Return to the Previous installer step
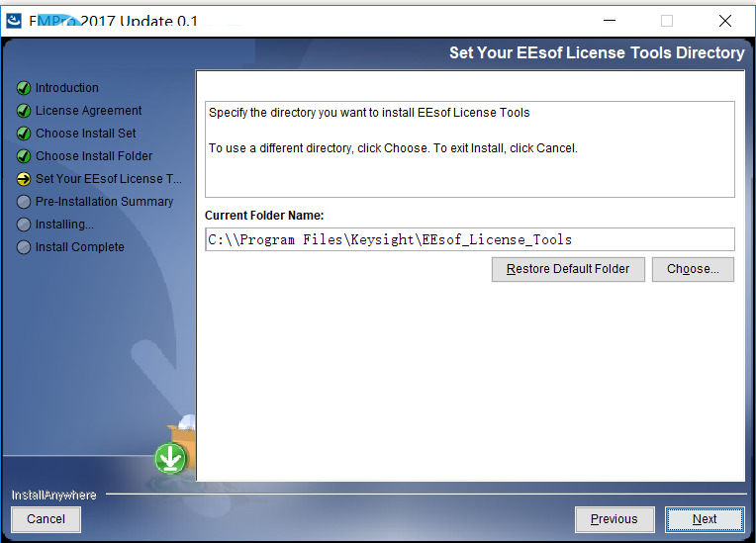This screenshot has height=543, width=756. point(614,519)
